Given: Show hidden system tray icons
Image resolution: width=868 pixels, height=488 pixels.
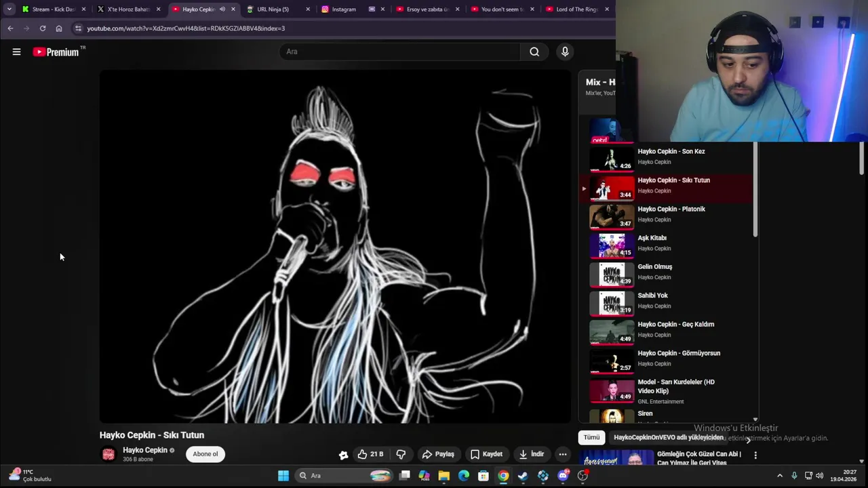Looking at the screenshot, I should tap(780, 476).
